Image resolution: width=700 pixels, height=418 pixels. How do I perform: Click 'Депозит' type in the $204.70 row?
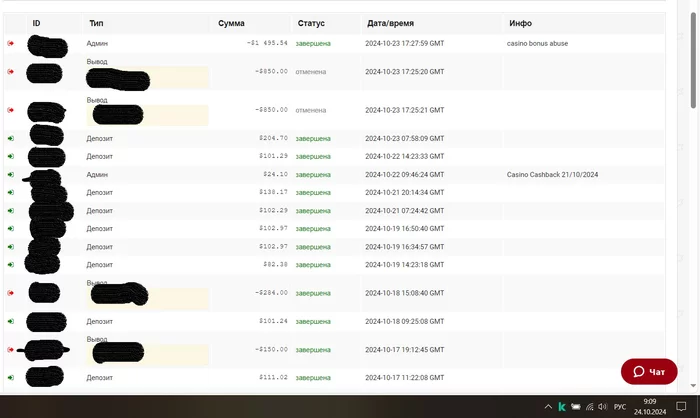click(x=100, y=138)
